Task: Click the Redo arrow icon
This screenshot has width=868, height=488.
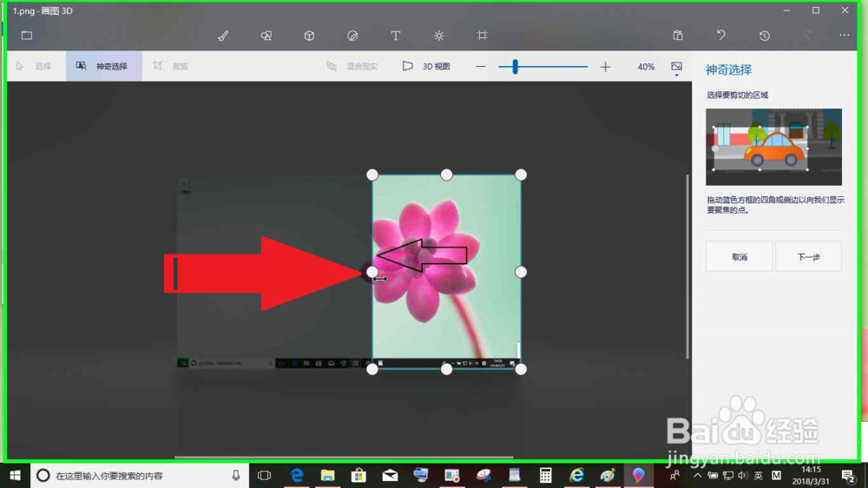Action: [807, 36]
